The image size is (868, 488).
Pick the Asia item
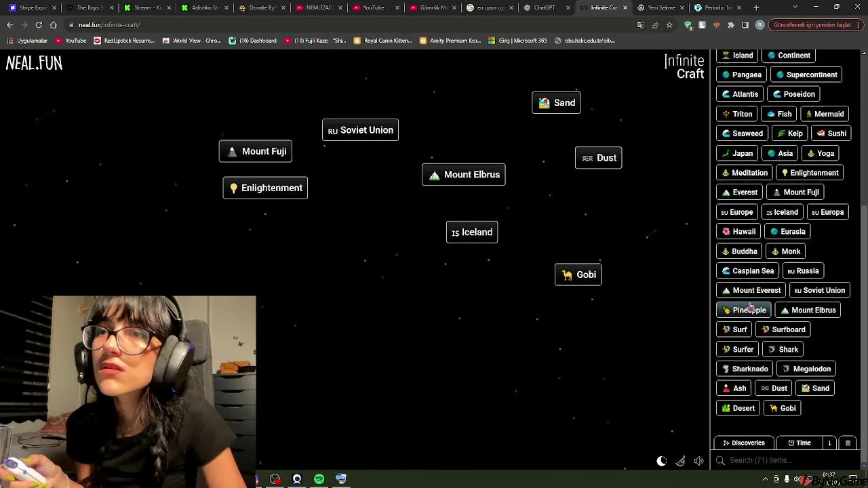point(780,153)
